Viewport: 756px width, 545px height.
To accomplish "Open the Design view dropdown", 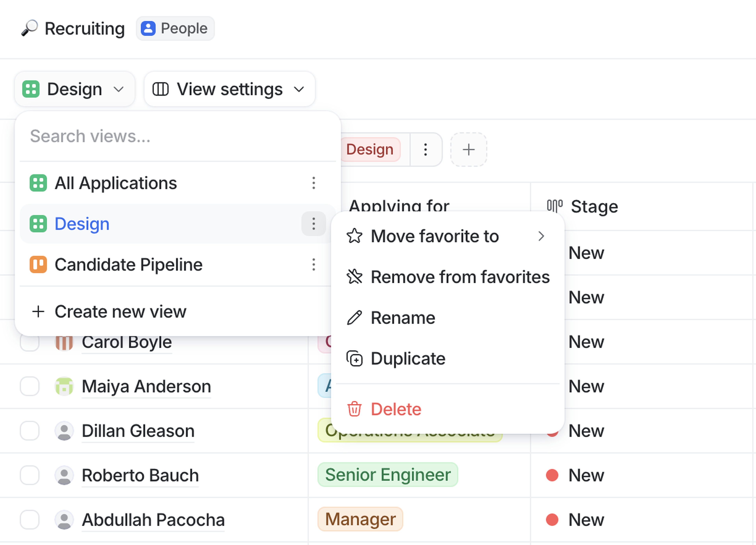I will 74,89.
